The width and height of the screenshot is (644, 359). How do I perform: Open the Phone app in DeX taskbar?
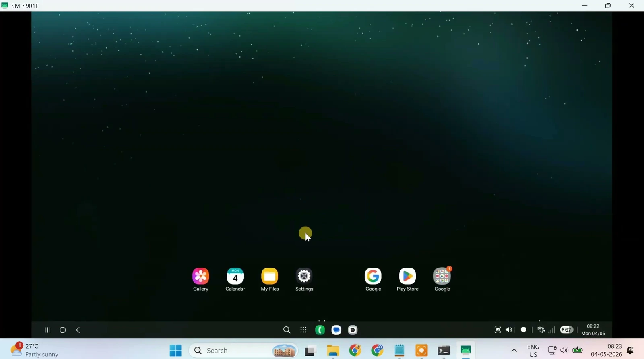pyautogui.click(x=320, y=330)
